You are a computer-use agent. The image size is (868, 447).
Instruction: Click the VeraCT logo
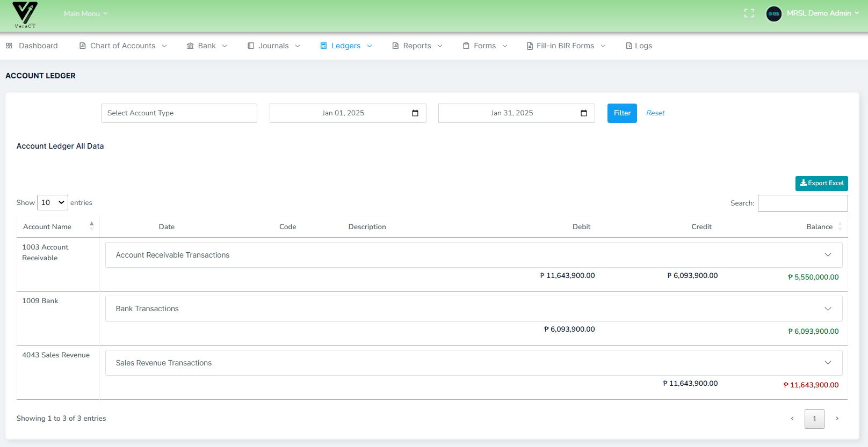pyautogui.click(x=25, y=15)
